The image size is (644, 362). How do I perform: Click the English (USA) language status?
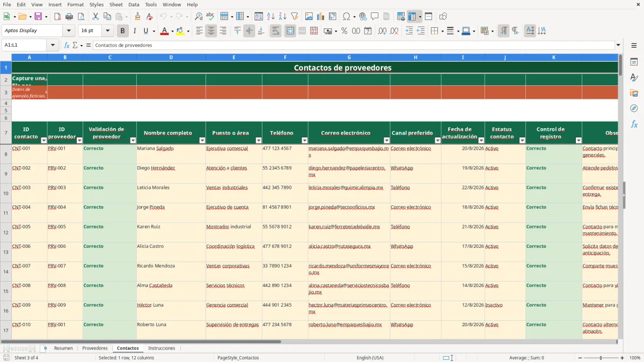[x=370, y=358]
